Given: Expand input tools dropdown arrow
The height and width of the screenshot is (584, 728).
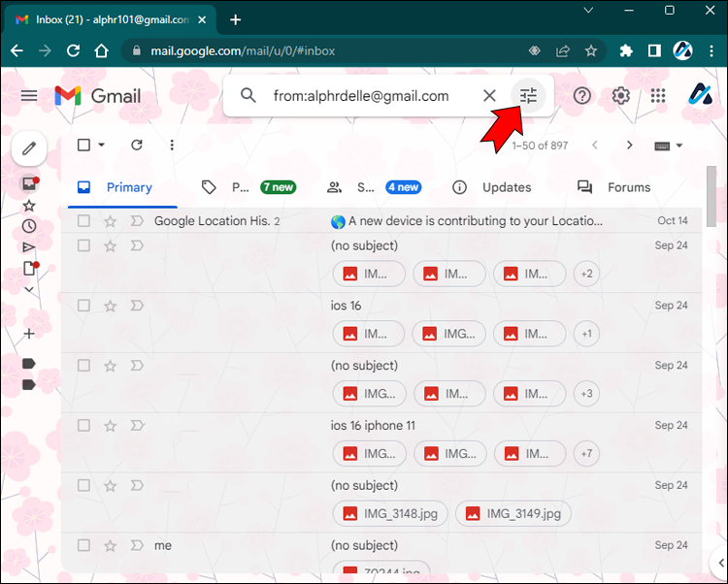Looking at the screenshot, I should [x=679, y=146].
